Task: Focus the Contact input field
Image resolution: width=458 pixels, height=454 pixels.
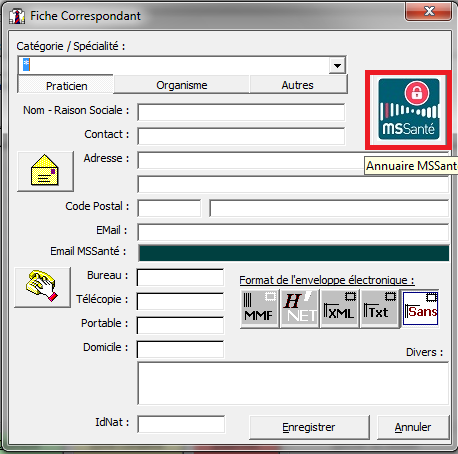Action: 241,136
